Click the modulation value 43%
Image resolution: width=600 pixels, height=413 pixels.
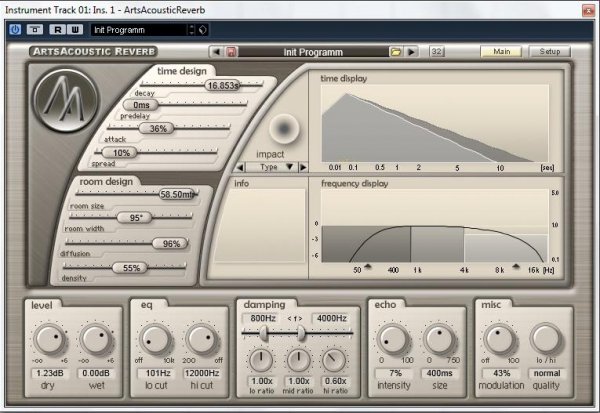point(501,373)
